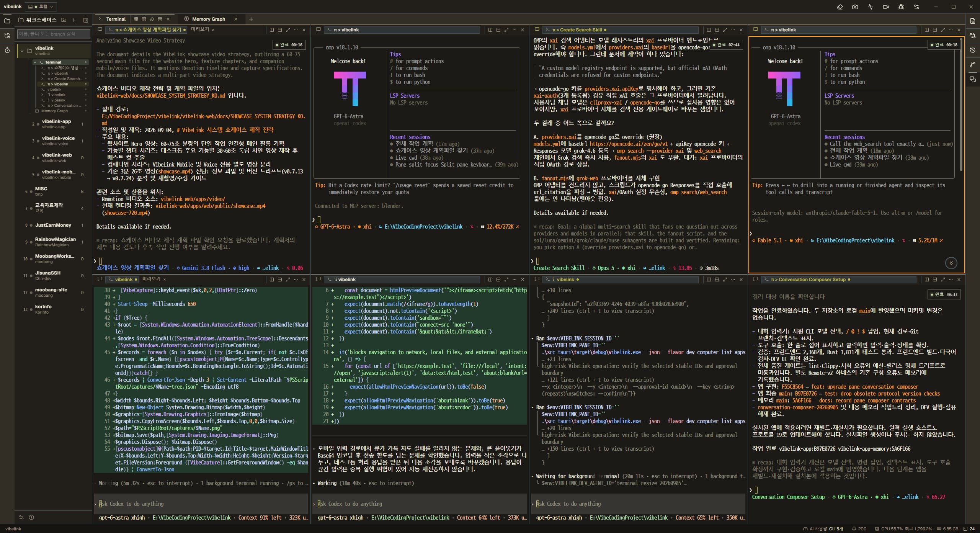This screenshot has width=980, height=533.
Task: Click the terminal count 24 in status bar
Action: (x=969, y=529)
